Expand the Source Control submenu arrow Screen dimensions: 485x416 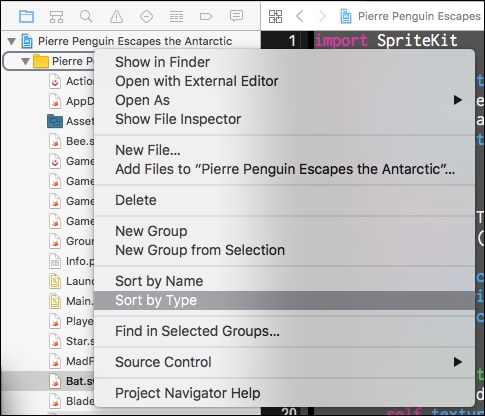point(458,362)
